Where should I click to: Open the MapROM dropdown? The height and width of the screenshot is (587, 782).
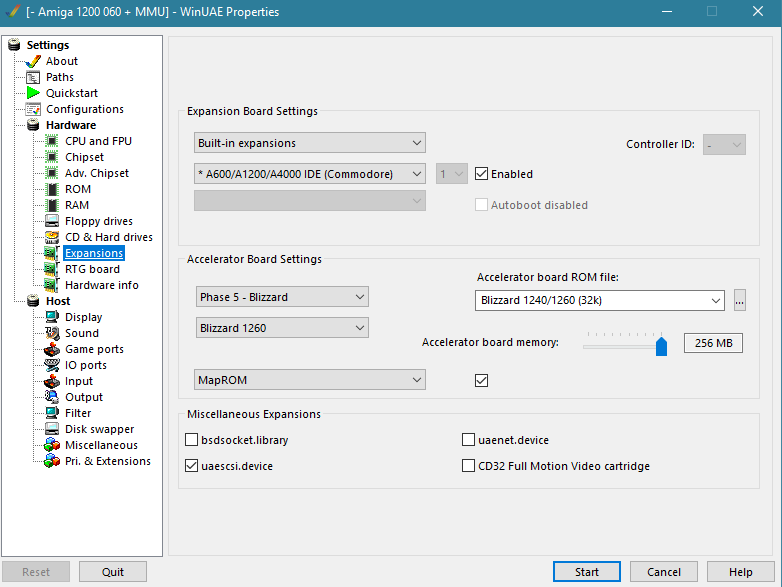(x=310, y=380)
